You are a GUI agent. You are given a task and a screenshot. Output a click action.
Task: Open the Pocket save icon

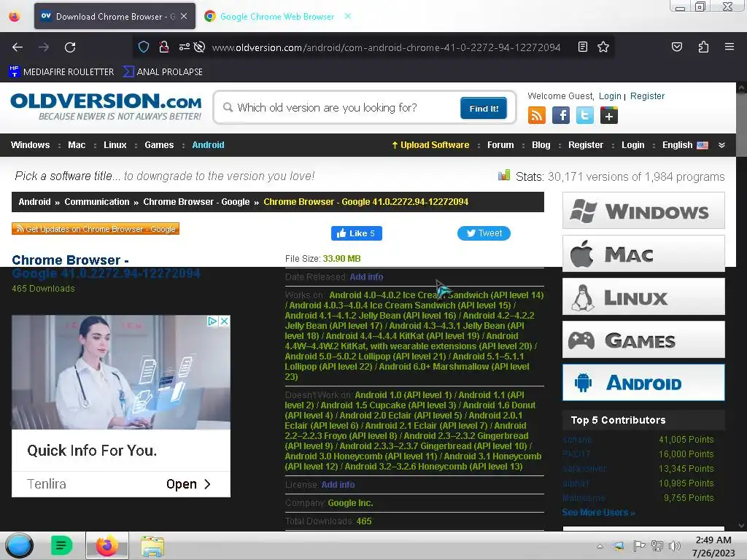click(x=677, y=47)
